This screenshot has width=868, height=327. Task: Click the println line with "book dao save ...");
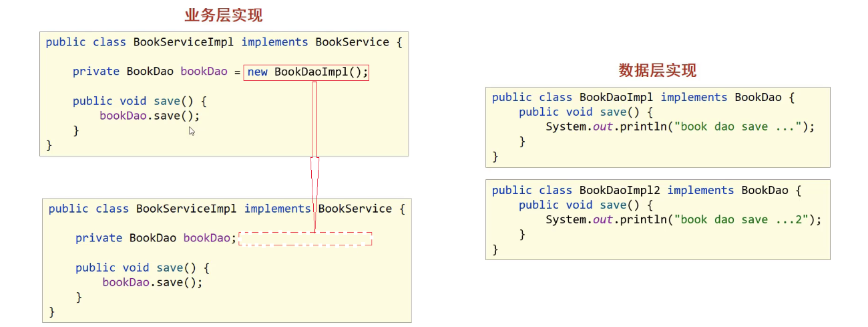tap(680, 127)
